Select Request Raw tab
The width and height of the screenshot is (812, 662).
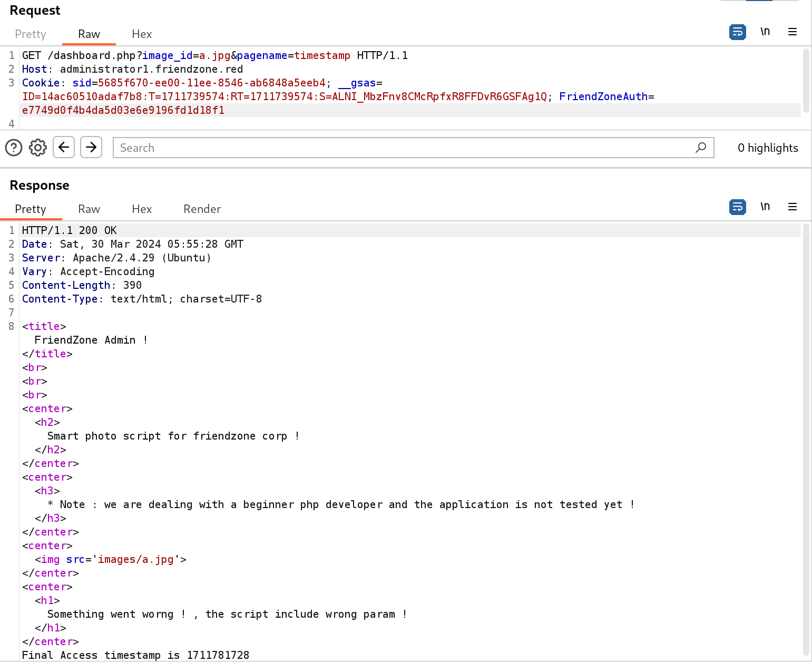(x=89, y=34)
